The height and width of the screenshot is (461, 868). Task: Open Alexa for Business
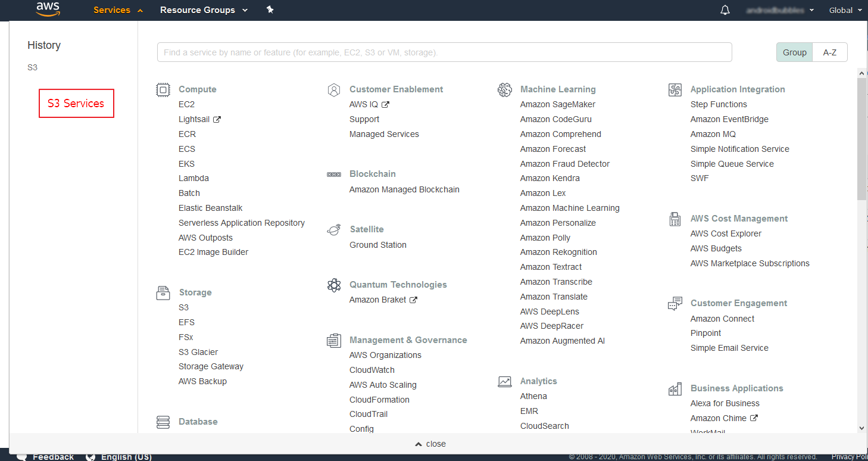[725, 403]
